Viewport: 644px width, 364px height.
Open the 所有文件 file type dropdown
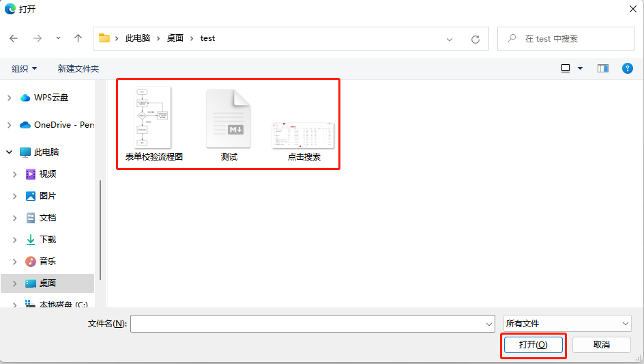coord(568,324)
